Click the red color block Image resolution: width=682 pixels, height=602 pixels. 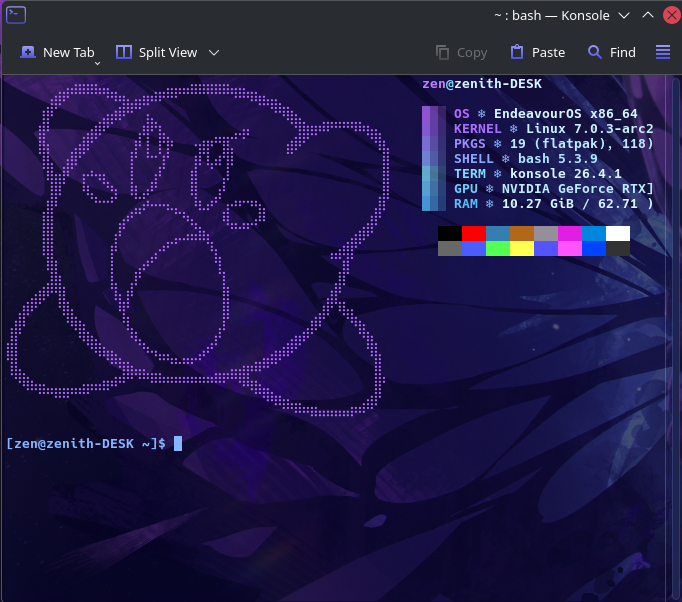click(x=474, y=234)
